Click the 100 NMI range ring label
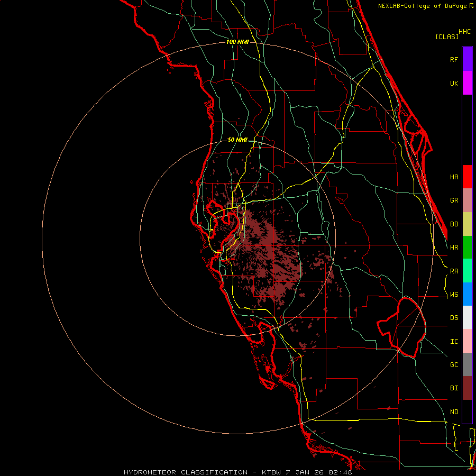Viewport: 476px width, 476px height. [x=237, y=42]
